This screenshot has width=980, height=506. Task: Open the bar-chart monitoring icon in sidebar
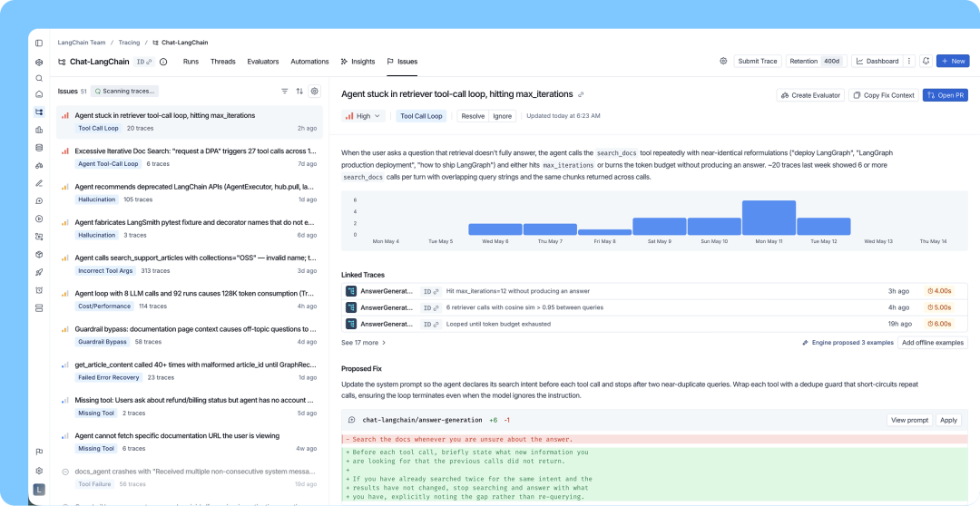(x=39, y=130)
